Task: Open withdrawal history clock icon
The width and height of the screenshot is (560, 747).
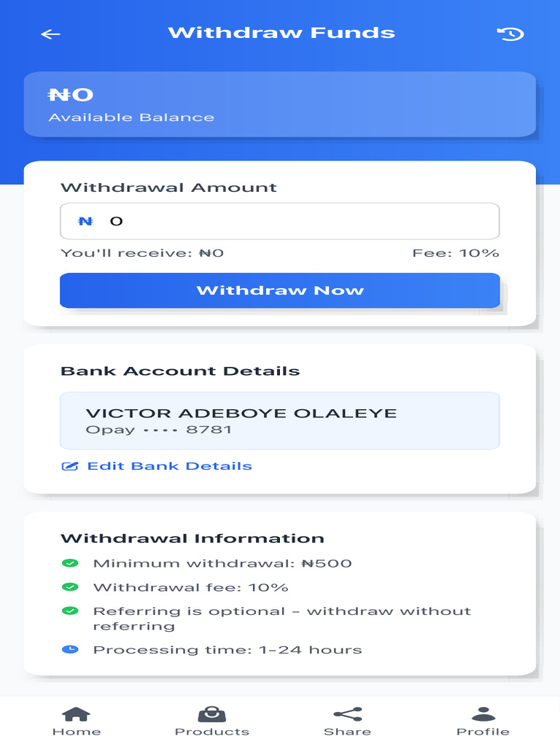Action: click(x=510, y=34)
